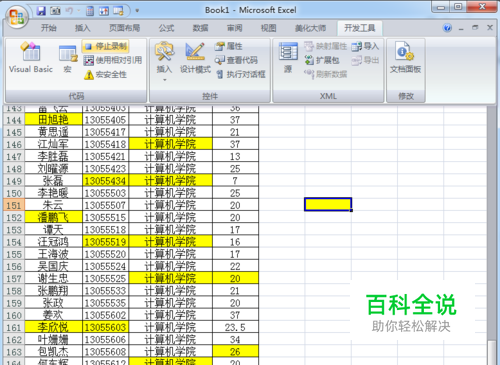Screen dimensions: 500x365
Task: Switch to the 视图 tab
Action: tap(268, 28)
